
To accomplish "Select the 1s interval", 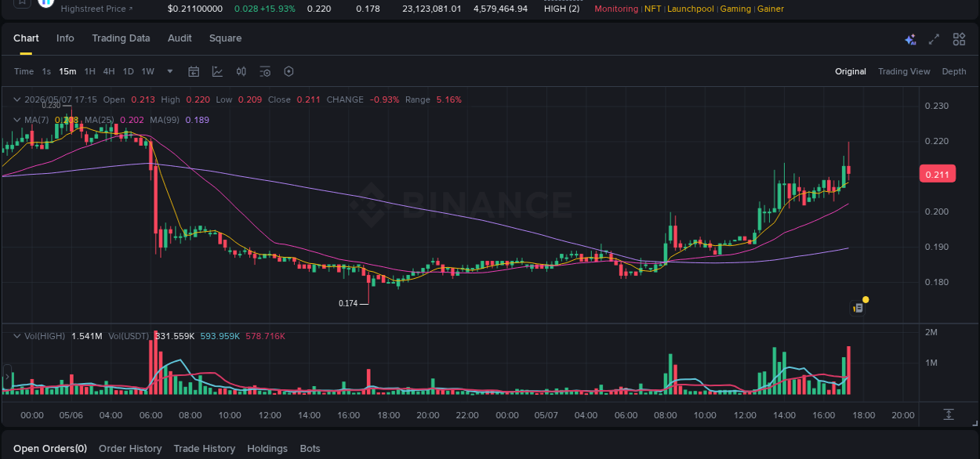I will click(x=46, y=71).
